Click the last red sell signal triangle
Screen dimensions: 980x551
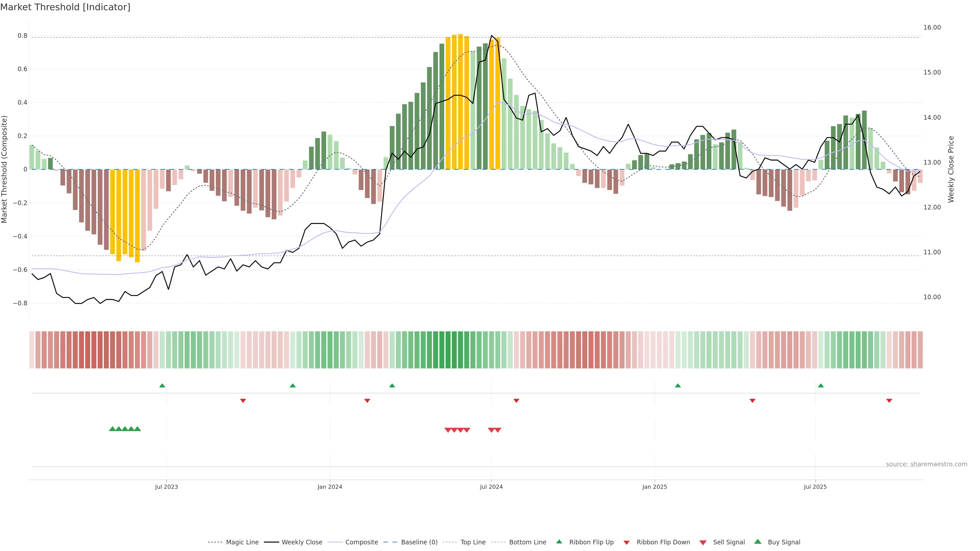[498, 430]
